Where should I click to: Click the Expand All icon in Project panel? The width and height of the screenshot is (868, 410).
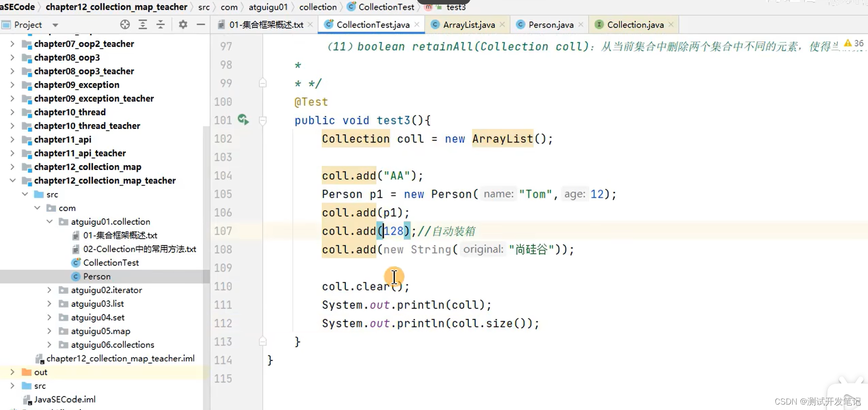click(143, 25)
